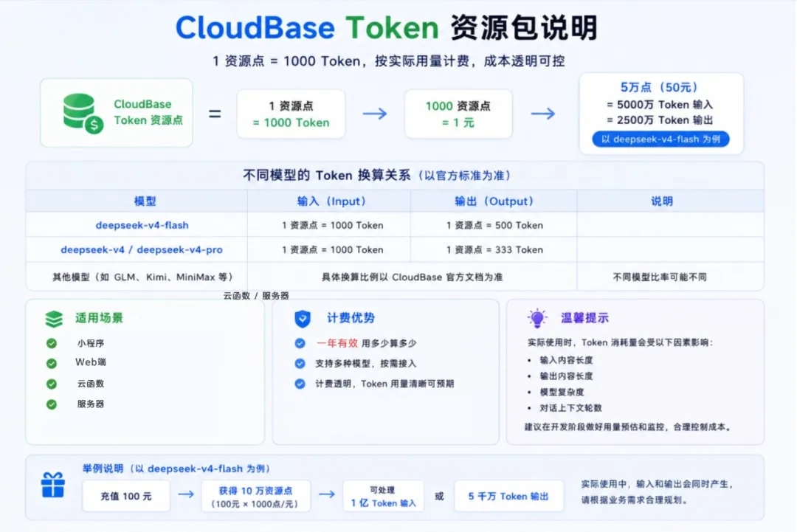Click the arrow after the 获得 10 万资源点 box

coord(327,494)
